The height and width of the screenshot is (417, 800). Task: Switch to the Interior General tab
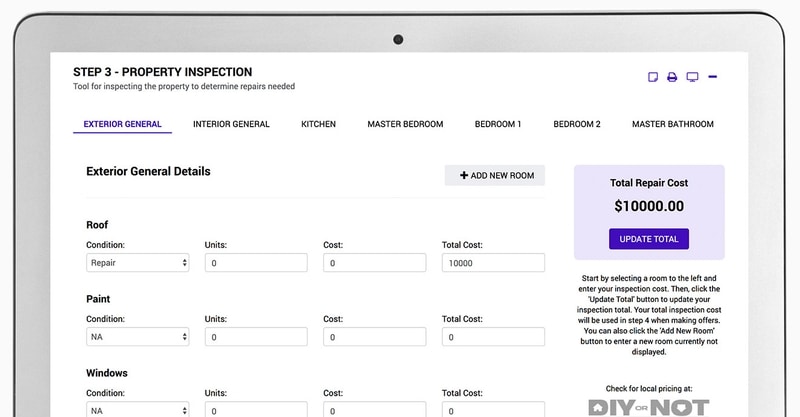point(231,124)
